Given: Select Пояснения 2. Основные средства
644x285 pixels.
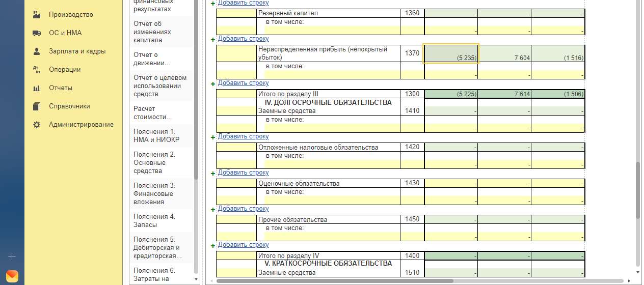Looking at the screenshot, I should [x=161, y=163].
